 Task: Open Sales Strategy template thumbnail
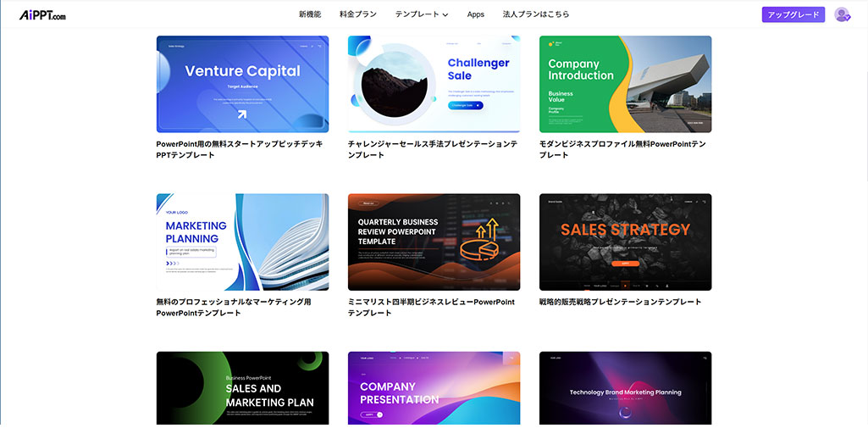point(625,242)
